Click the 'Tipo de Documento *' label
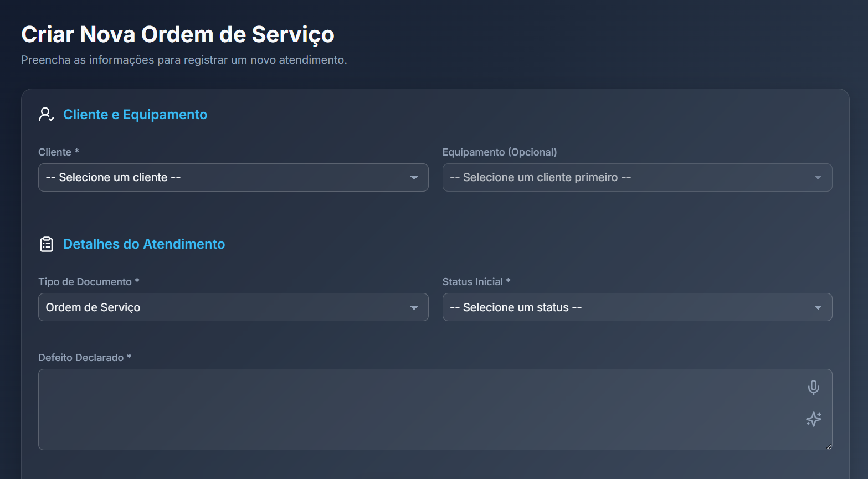868x479 pixels. 89,282
